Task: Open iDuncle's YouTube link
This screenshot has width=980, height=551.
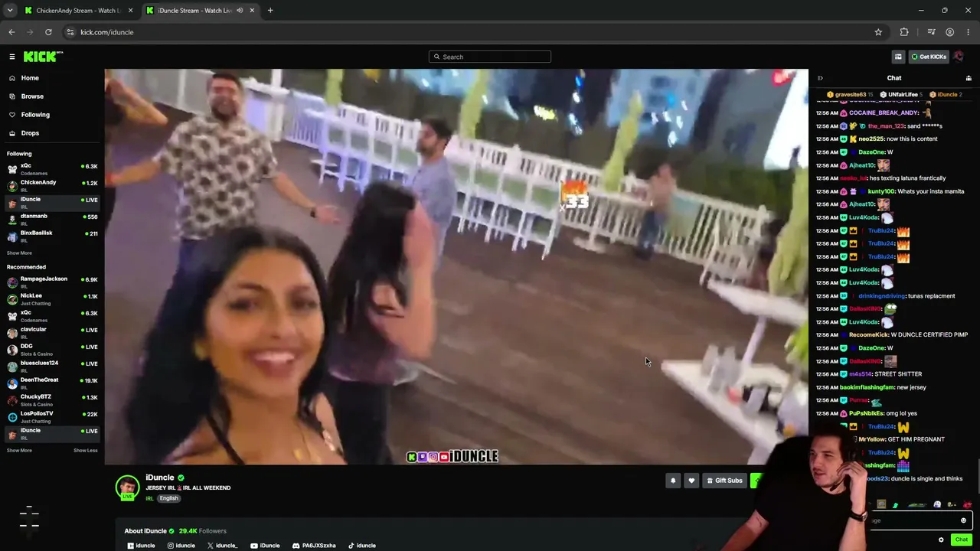Action: 265,546
